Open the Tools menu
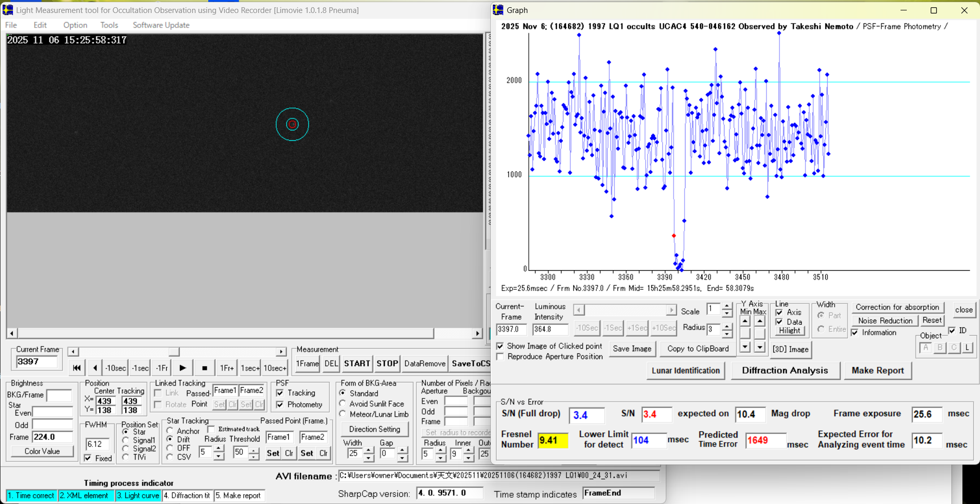The width and height of the screenshot is (980, 504). tap(109, 25)
